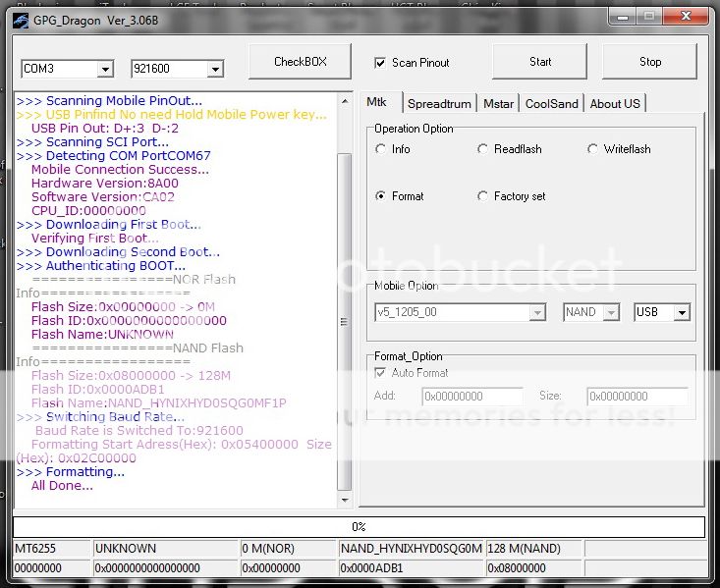Close the GPG_Dragon window
This screenshot has width=720, height=588.
[685, 16]
